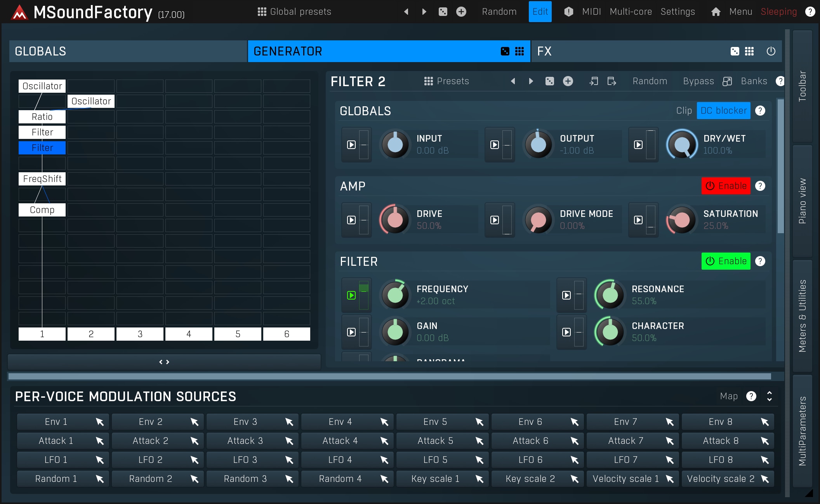Open the home icon in top bar

click(x=716, y=12)
